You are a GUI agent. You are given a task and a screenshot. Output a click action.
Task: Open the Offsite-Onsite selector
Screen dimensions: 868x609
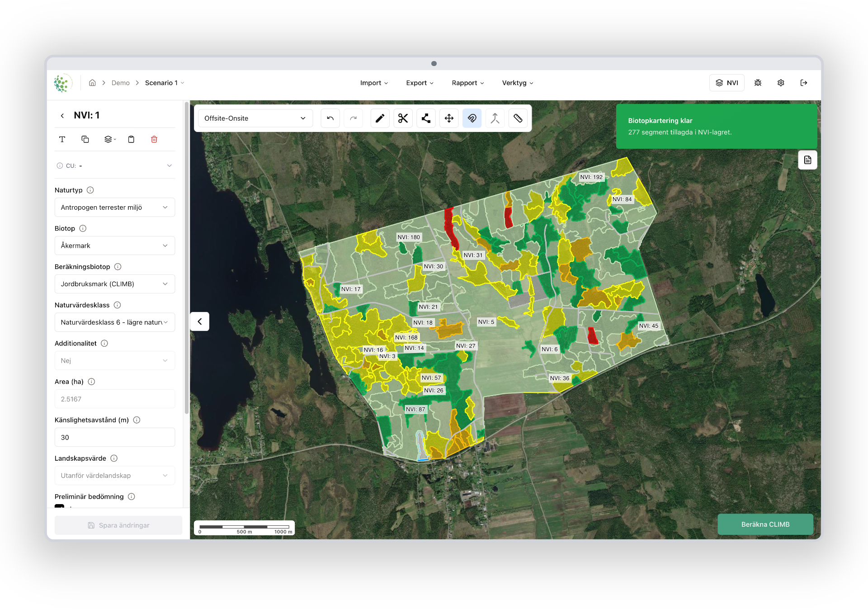[x=255, y=118]
